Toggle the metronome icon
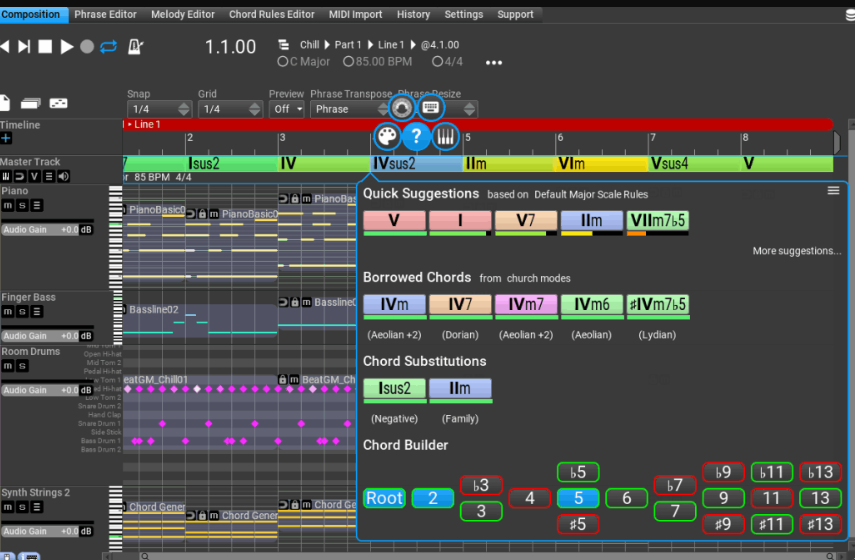855x560 pixels. 135,47
